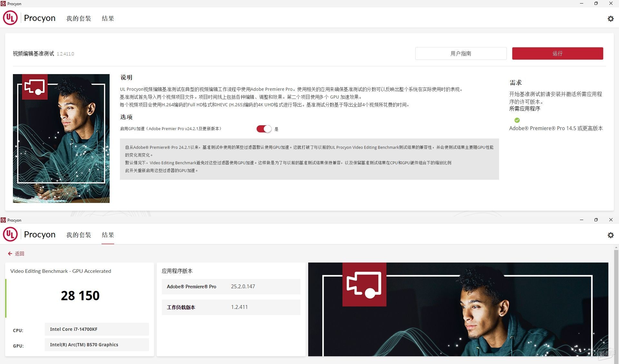Click the benchmark artwork thumbnail on the left
This screenshot has width=619, height=364.
[x=61, y=139]
